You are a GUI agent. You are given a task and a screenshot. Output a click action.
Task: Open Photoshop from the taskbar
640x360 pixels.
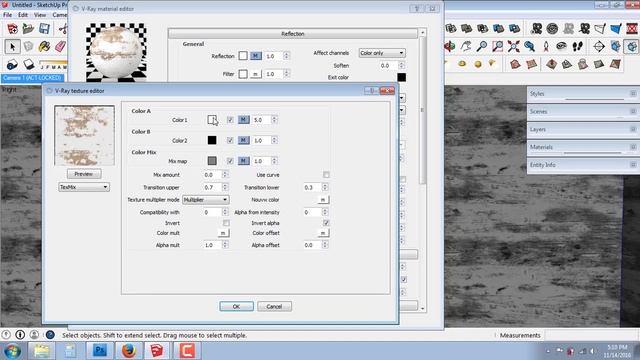(x=100, y=351)
